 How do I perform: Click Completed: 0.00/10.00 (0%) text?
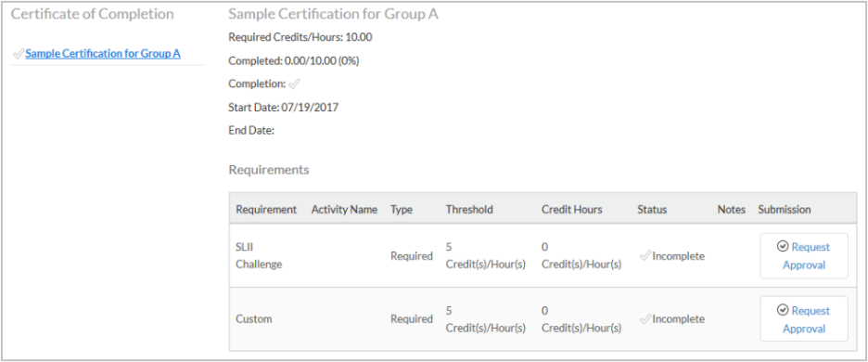pos(294,61)
